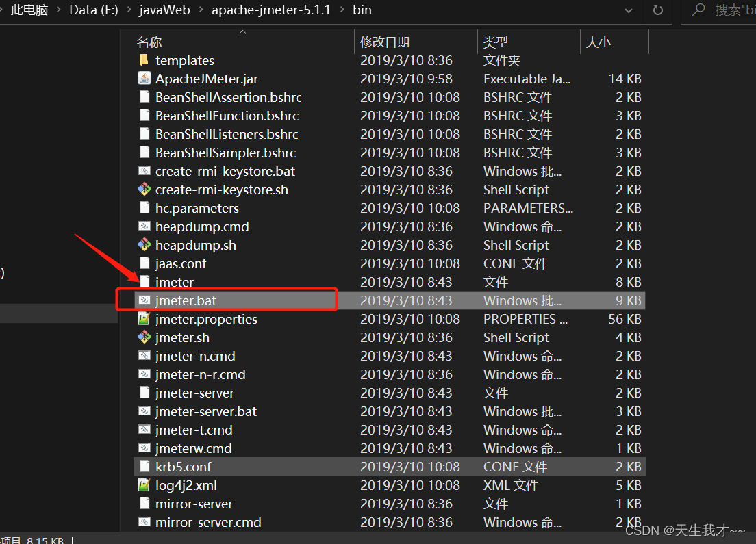Click the PARAMETERS... type cell
This screenshot has height=544, width=756.
[x=528, y=208]
